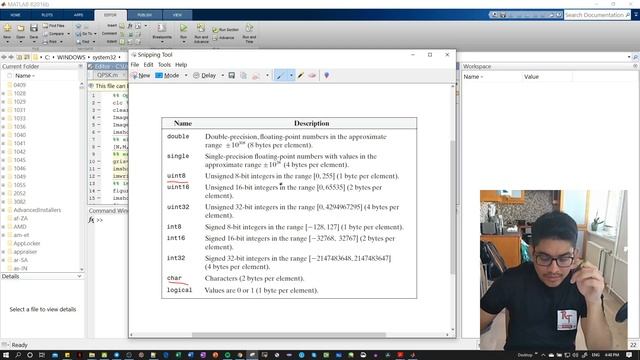640x360 pixels.
Task: Click the Run and Time icon
Action: (249, 28)
